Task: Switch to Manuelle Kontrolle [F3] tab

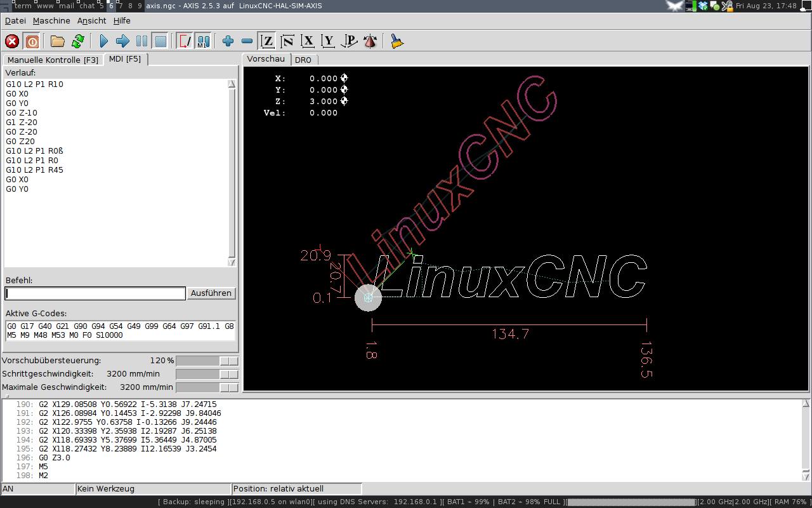Action: point(53,60)
